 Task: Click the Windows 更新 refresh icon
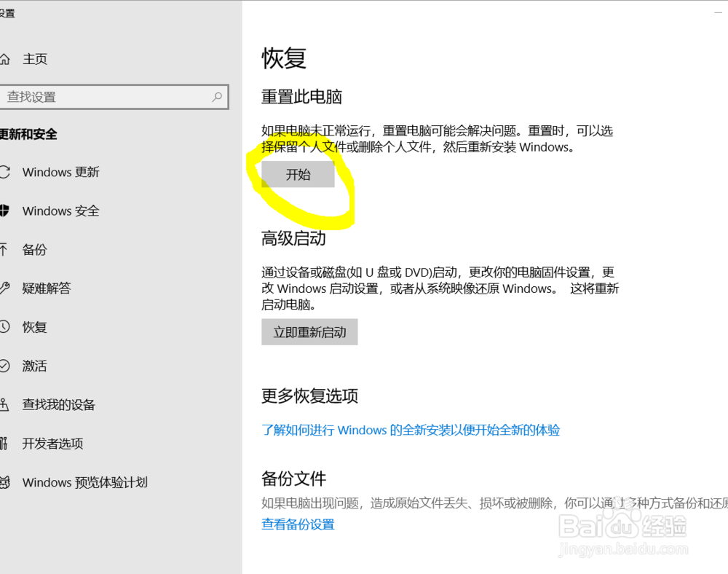click(x=4, y=172)
